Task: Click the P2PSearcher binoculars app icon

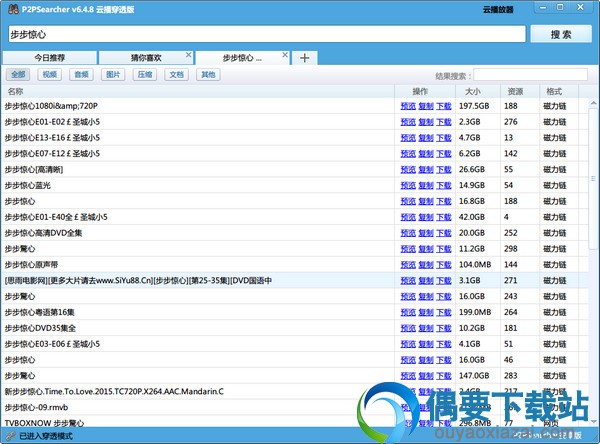Action: pos(13,9)
